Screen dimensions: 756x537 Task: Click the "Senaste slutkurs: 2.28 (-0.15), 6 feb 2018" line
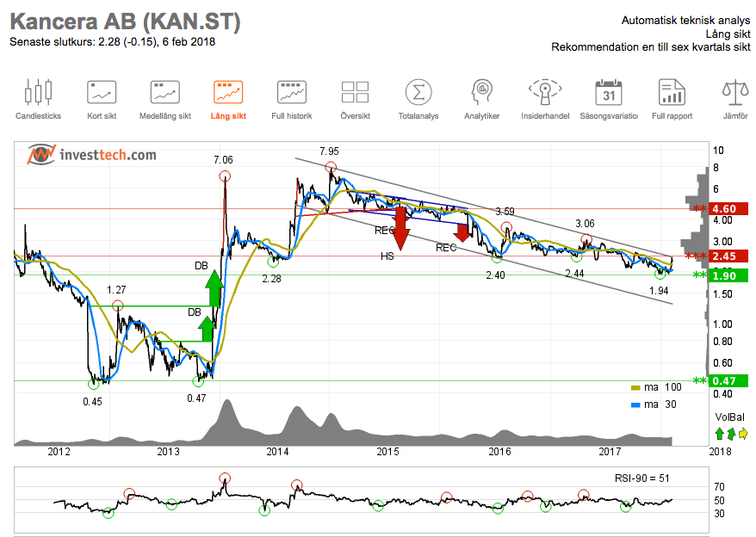pyautogui.click(x=112, y=42)
